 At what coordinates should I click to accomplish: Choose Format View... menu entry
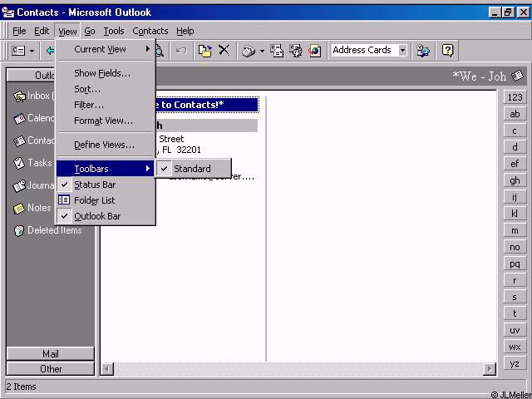106,121
